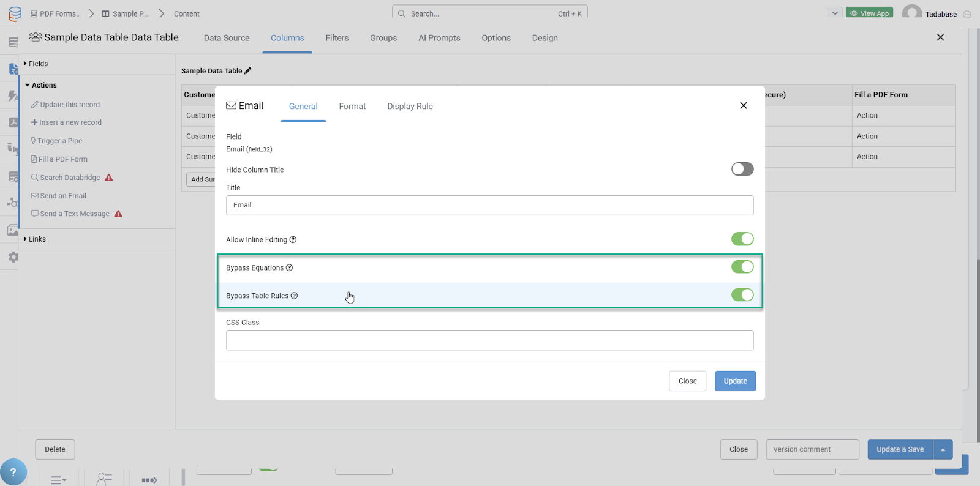
Task: Open the Page Builder sidebar icon
Action: (13, 69)
